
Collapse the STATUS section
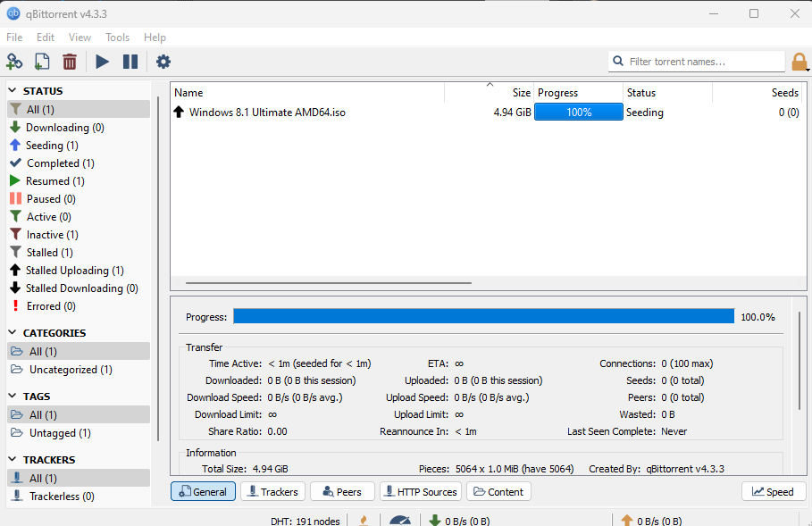tap(13, 90)
